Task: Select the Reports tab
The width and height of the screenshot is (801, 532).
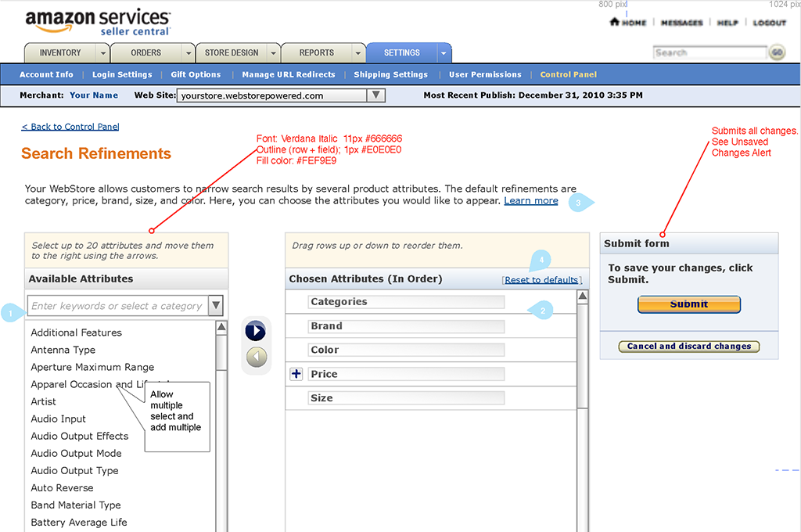Action: click(316, 52)
